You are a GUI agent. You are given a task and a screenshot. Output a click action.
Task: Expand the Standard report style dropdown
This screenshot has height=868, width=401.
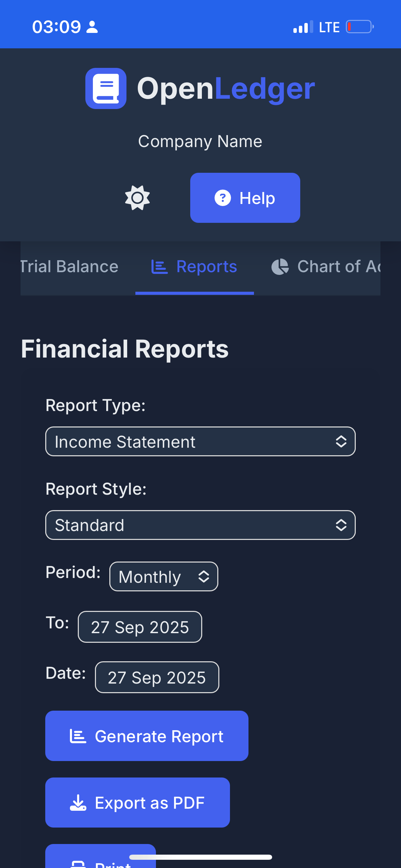click(x=200, y=525)
